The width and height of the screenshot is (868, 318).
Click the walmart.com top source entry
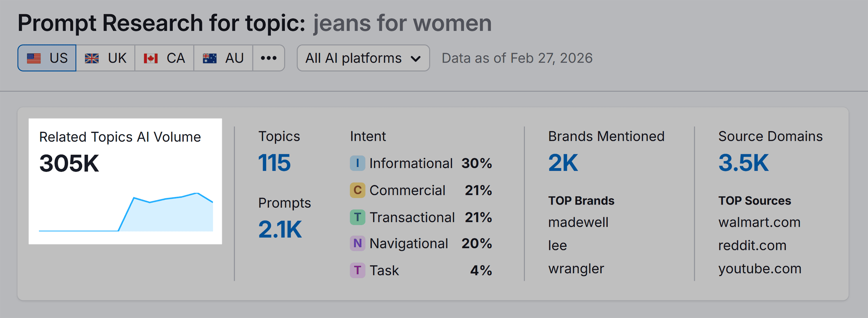pyautogui.click(x=759, y=222)
